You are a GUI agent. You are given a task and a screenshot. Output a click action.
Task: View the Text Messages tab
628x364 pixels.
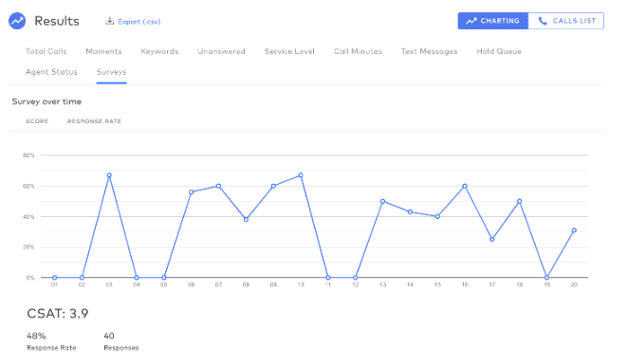point(430,51)
